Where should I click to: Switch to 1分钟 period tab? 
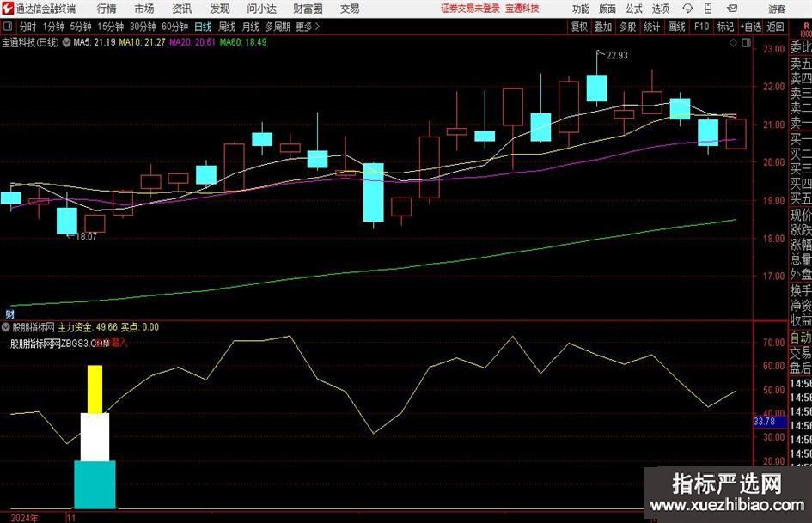[x=53, y=27]
